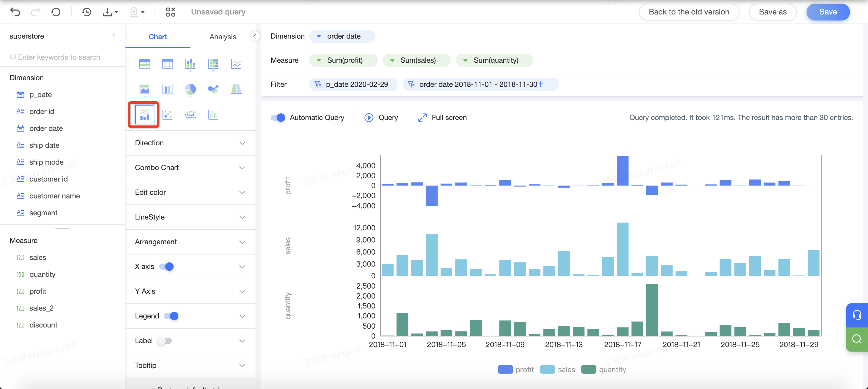This screenshot has height=389, width=868.
Task: Expand the LineStyle section
Action: click(x=190, y=217)
